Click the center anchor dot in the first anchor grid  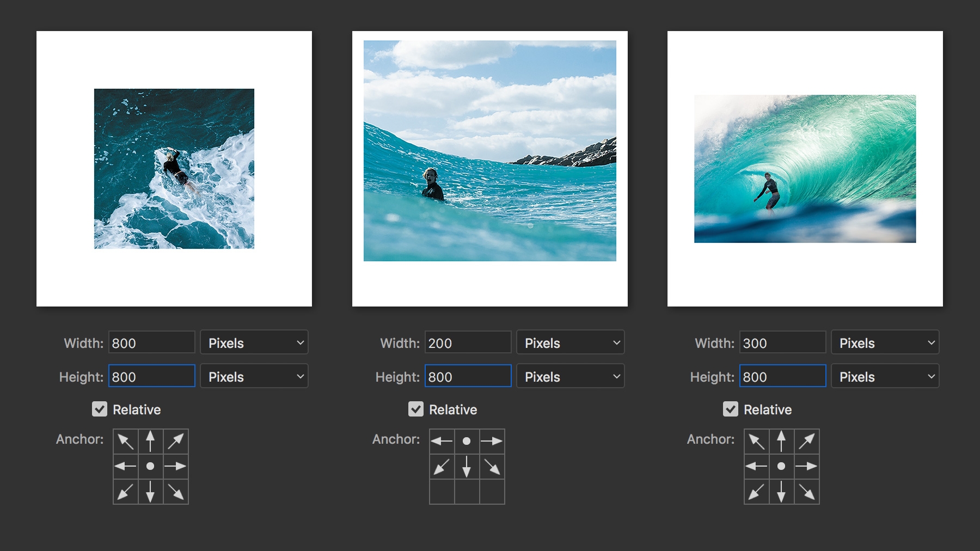point(151,467)
